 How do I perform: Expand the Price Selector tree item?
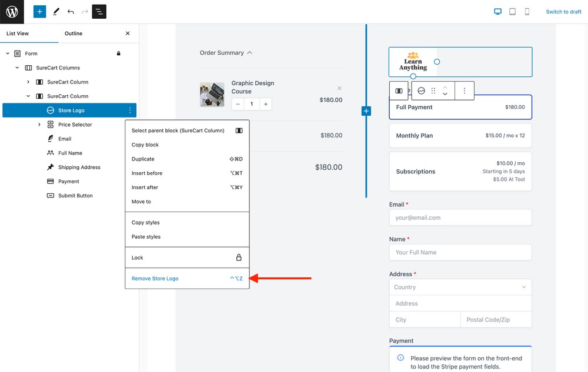pos(39,125)
